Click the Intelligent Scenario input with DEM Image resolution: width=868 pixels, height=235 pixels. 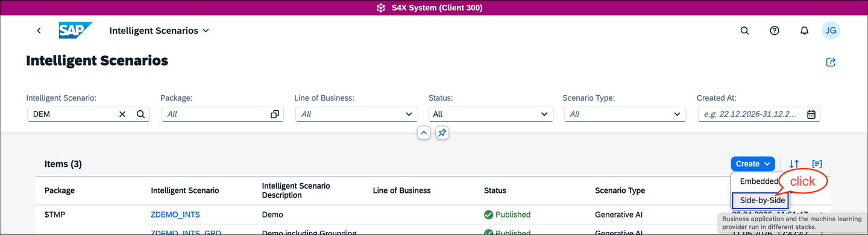point(88,114)
